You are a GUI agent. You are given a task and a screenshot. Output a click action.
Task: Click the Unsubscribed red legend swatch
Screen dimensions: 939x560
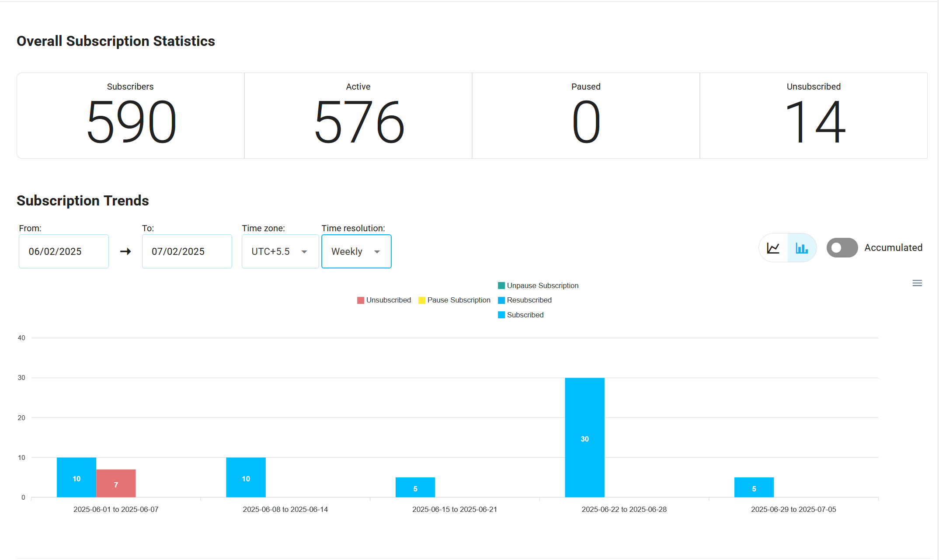click(360, 300)
